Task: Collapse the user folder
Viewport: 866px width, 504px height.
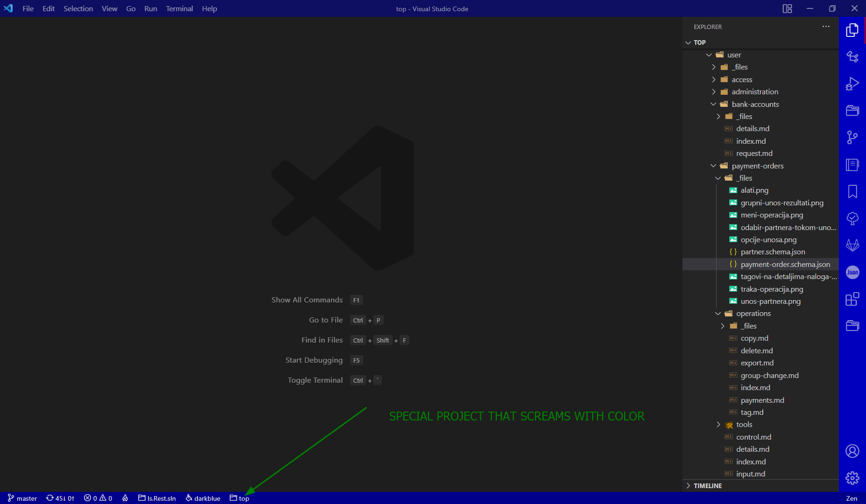Action: (760, 55)
